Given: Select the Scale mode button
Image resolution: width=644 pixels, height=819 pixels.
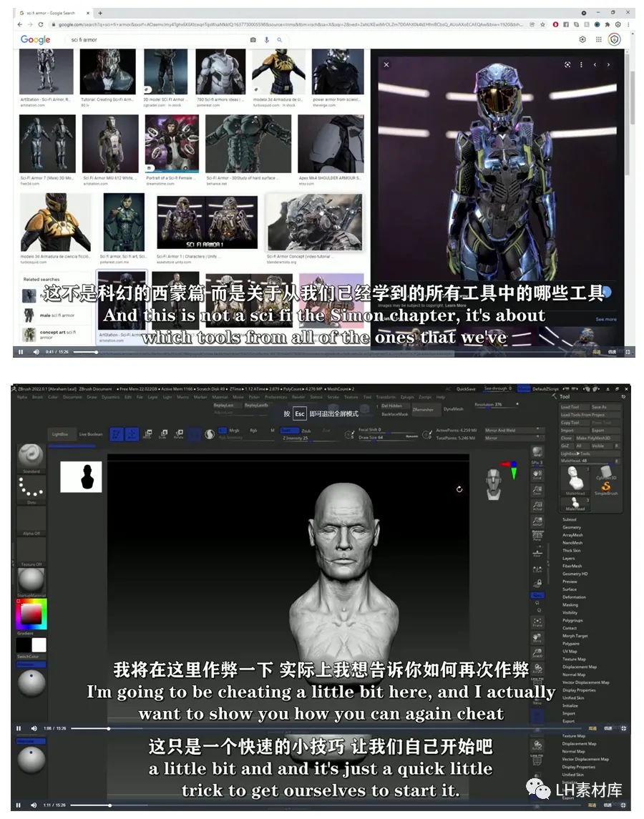Looking at the screenshot, I should [x=164, y=434].
